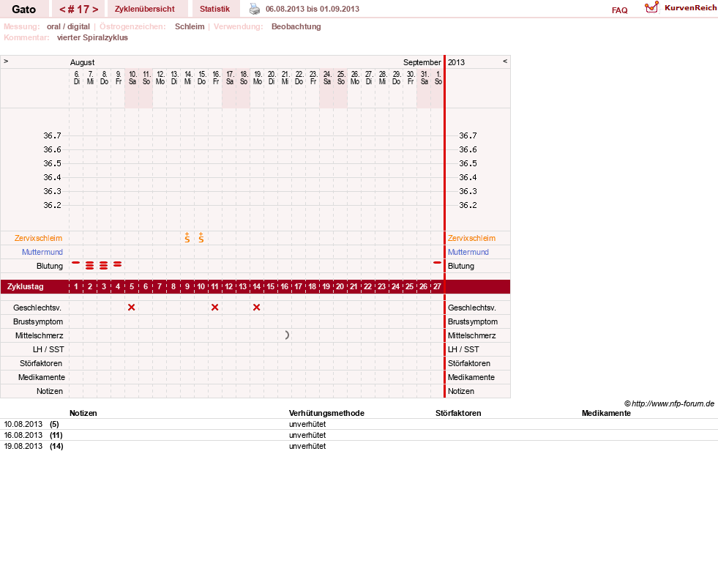This screenshot has height=588, width=718.
Task: Click the Mittelschmerz symbol on day 16
Action: (x=287, y=335)
